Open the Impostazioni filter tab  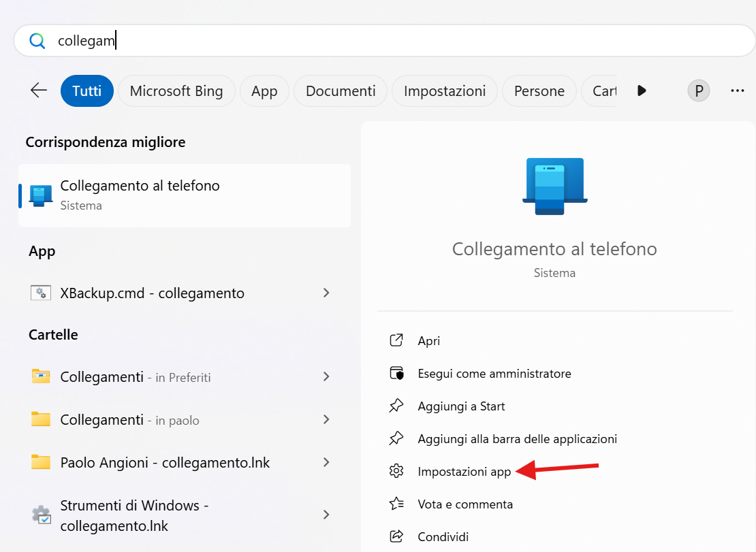pyautogui.click(x=445, y=91)
